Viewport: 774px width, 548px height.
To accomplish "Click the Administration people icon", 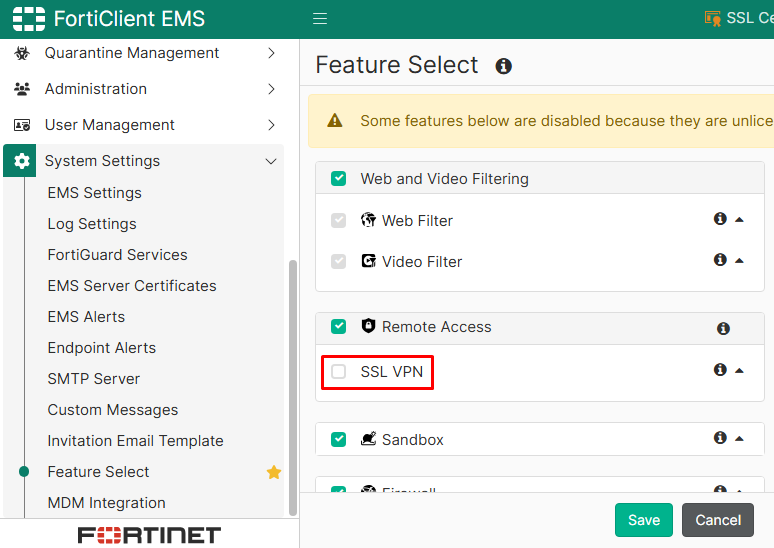I will [x=22, y=89].
